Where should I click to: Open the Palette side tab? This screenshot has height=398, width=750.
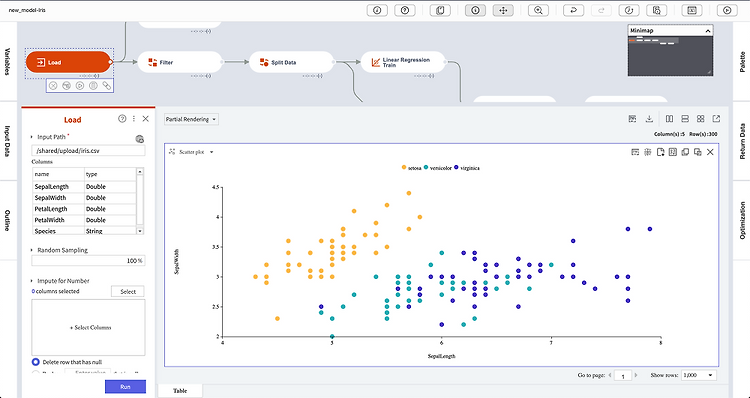point(742,61)
